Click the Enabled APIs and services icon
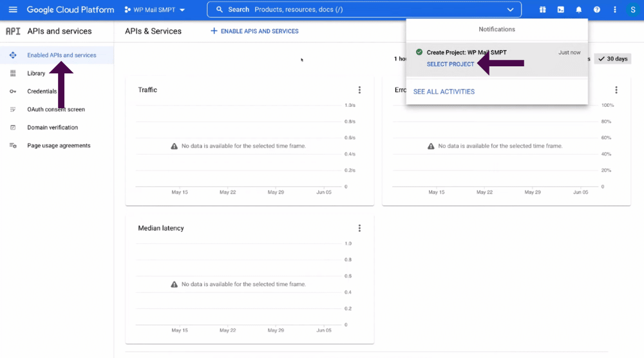This screenshot has width=644, height=358. 13,55
